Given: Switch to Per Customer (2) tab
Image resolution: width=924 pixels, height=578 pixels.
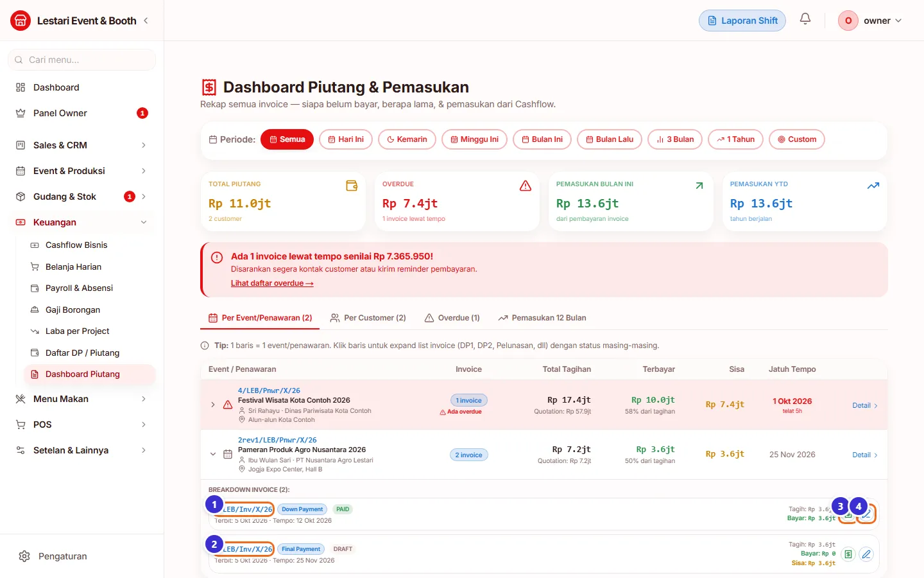Looking at the screenshot, I should pos(368,318).
